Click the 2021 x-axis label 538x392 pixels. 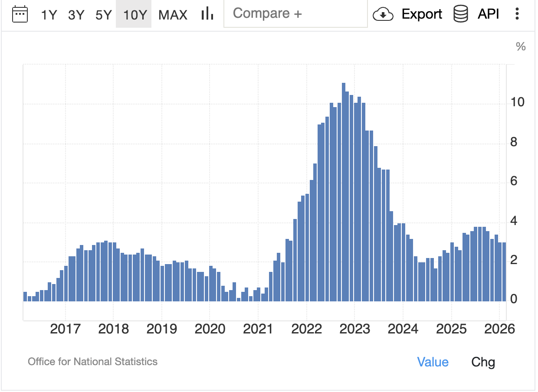coord(258,329)
